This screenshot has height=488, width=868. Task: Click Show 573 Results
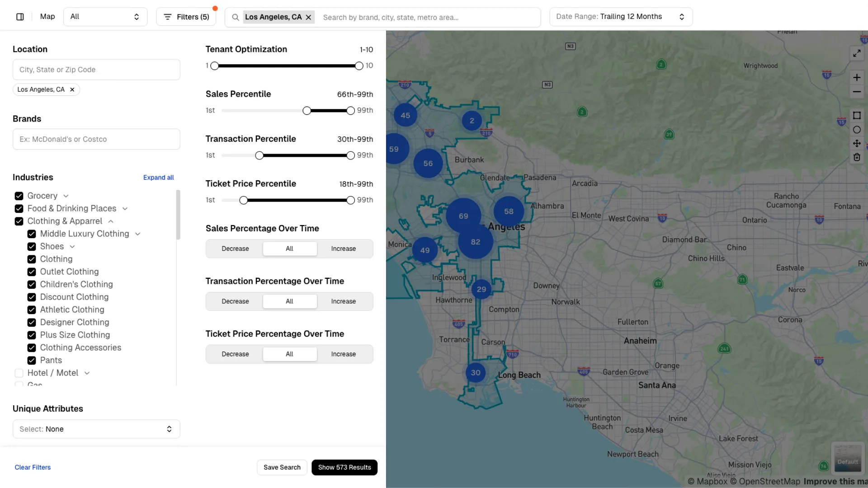pos(344,467)
